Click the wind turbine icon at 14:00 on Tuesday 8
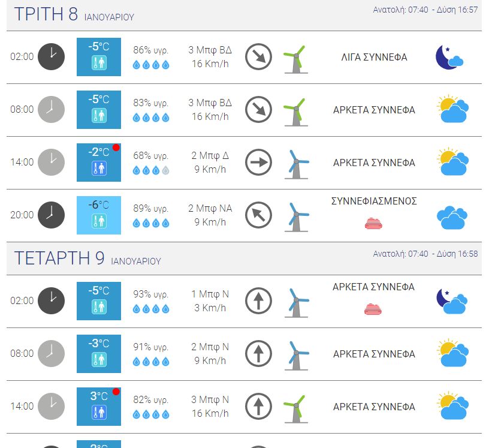The image size is (486, 448). tap(297, 164)
